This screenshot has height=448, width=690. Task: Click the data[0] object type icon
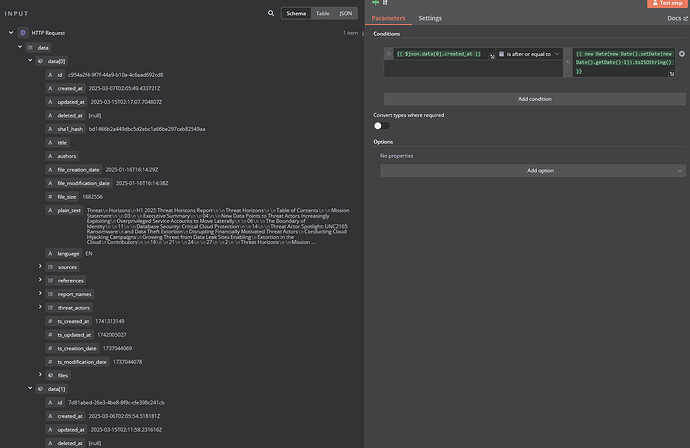click(40, 61)
